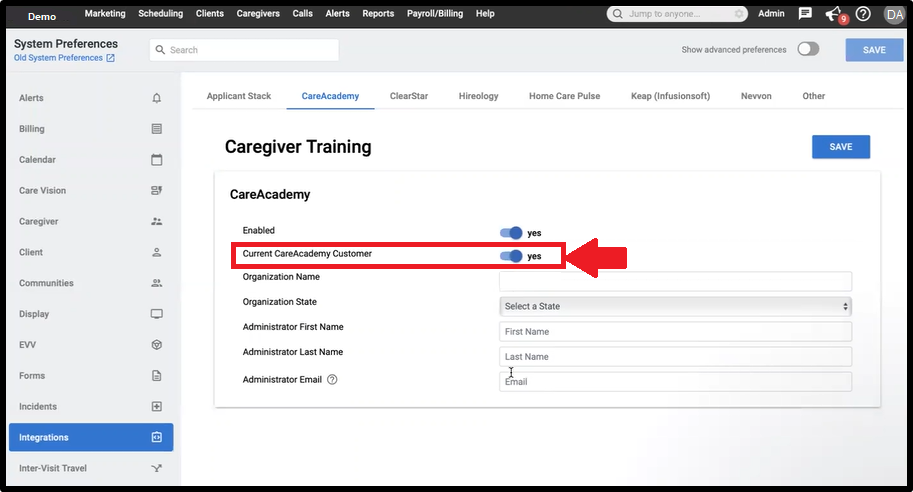913x492 pixels.
Task: Open the Home Care Pulse tab
Action: pos(564,96)
